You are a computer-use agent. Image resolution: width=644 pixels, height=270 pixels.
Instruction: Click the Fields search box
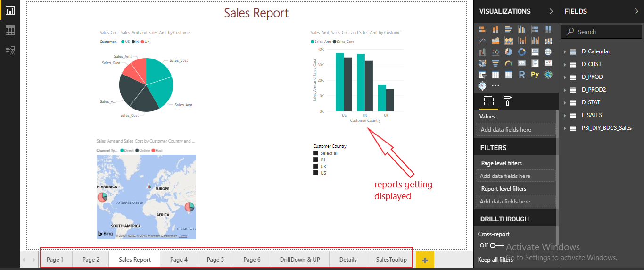pos(601,32)
